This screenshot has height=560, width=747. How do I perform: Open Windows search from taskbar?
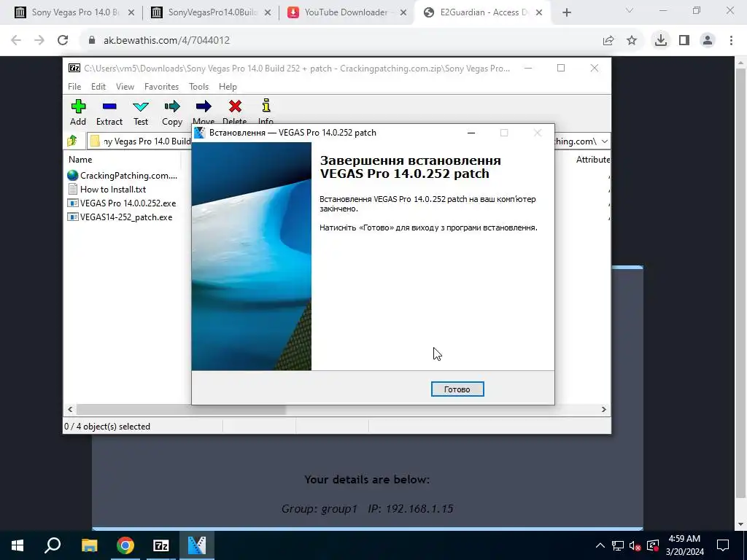[x=53, y=545]
